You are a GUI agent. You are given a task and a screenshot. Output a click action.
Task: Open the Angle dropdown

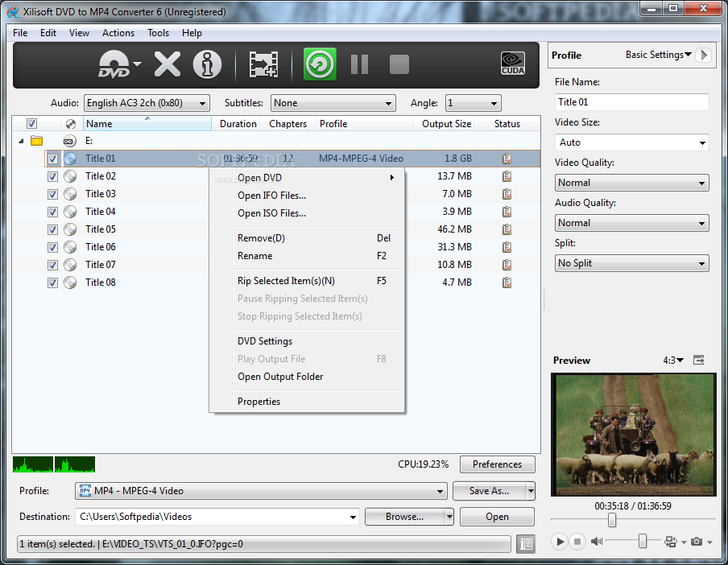pyautogui.click(x=473, y=103)
